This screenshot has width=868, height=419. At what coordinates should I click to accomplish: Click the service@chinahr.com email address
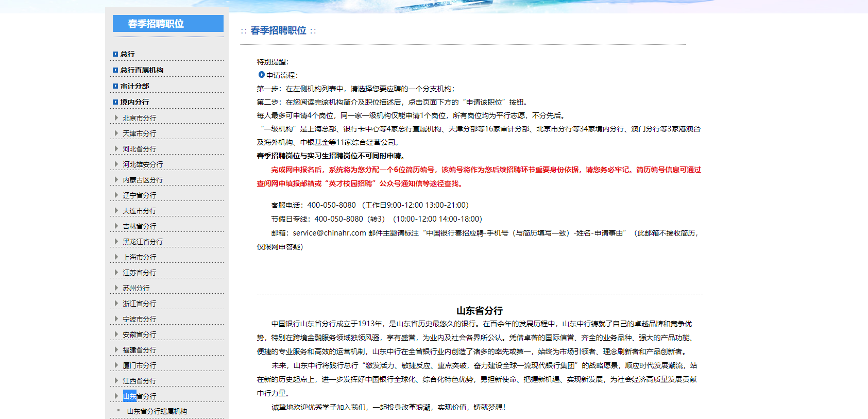tap(330, 233)
